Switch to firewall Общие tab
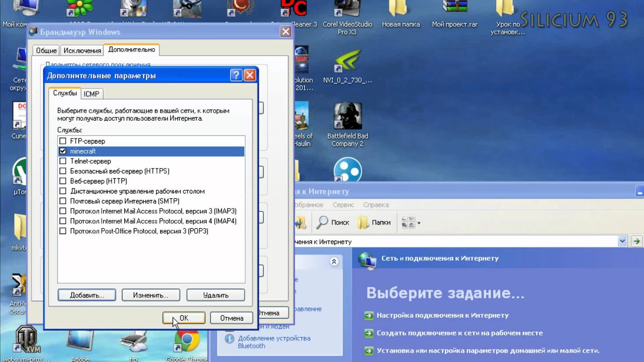 46,50
